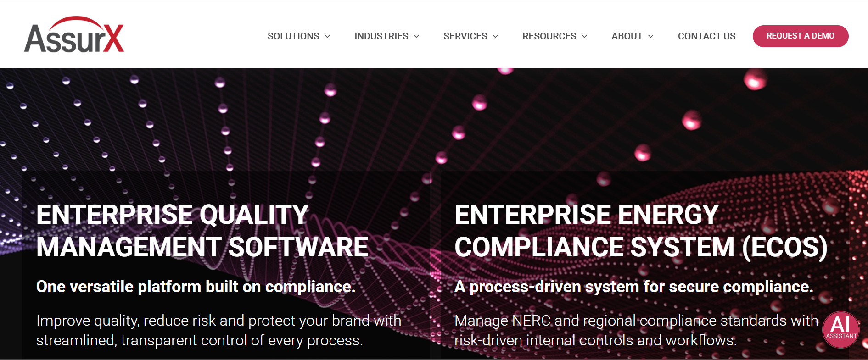Click the AssurX logo
This screenshot has height=360, width=868.
click(74, 35)
